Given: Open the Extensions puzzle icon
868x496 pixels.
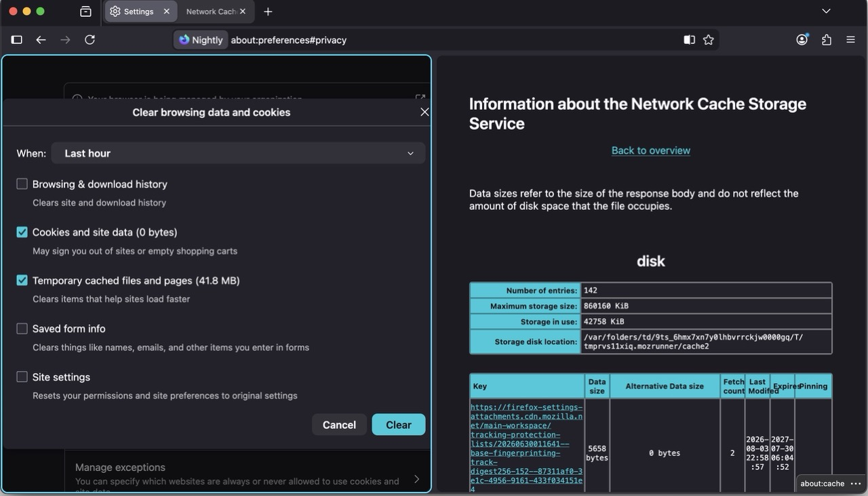Looking at the screenshot, I should pyautogui.click(x=827, y=40).
